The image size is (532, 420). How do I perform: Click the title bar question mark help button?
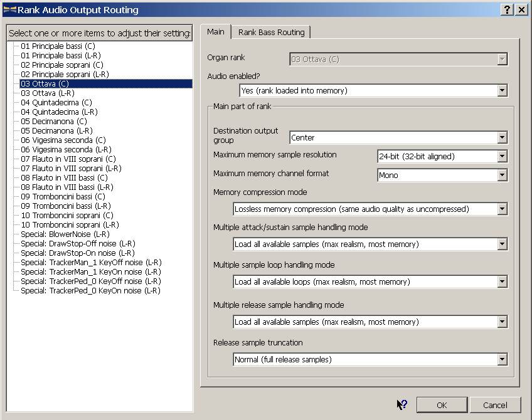(x=507, y=10)
